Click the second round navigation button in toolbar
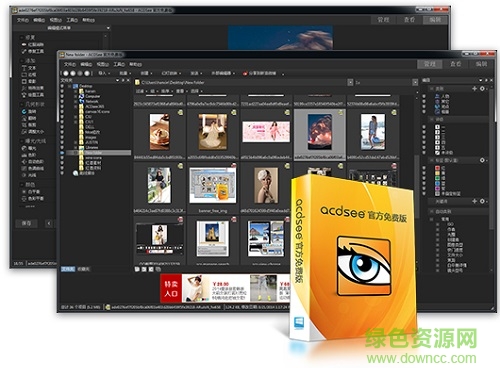Screen dimensions: 500x377 tap(73, 73)
